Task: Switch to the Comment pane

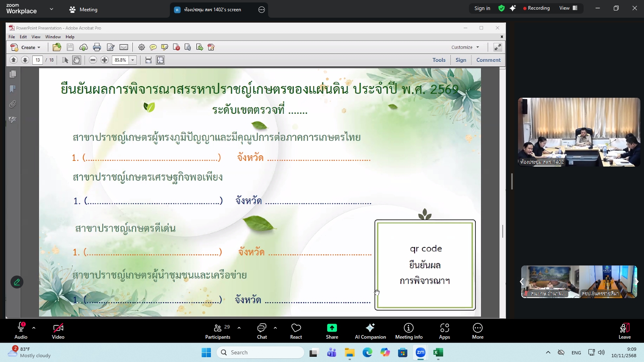Action: click(x=488, y=60)
